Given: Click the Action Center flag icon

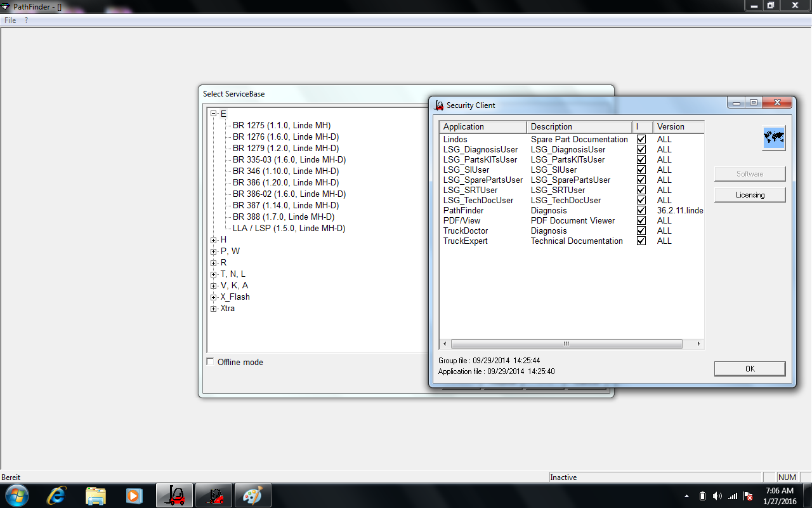Looking at the screenshot, I should (748, 496).
